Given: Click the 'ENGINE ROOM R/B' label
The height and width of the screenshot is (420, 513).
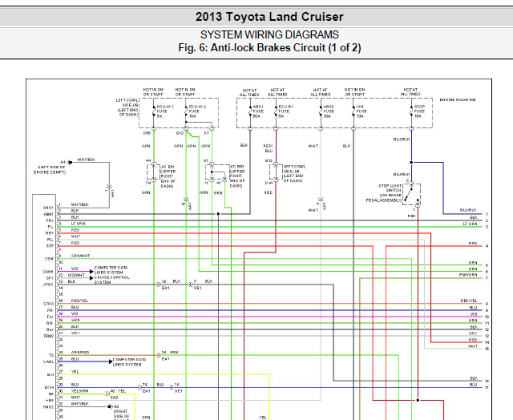Looking at the screenshot, I should tap(458, 99).
